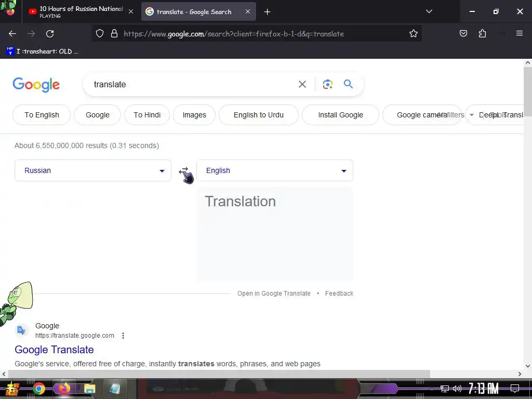Open the site security lock icon
This screenshot has height=399, width=532.
click(114, 34)
